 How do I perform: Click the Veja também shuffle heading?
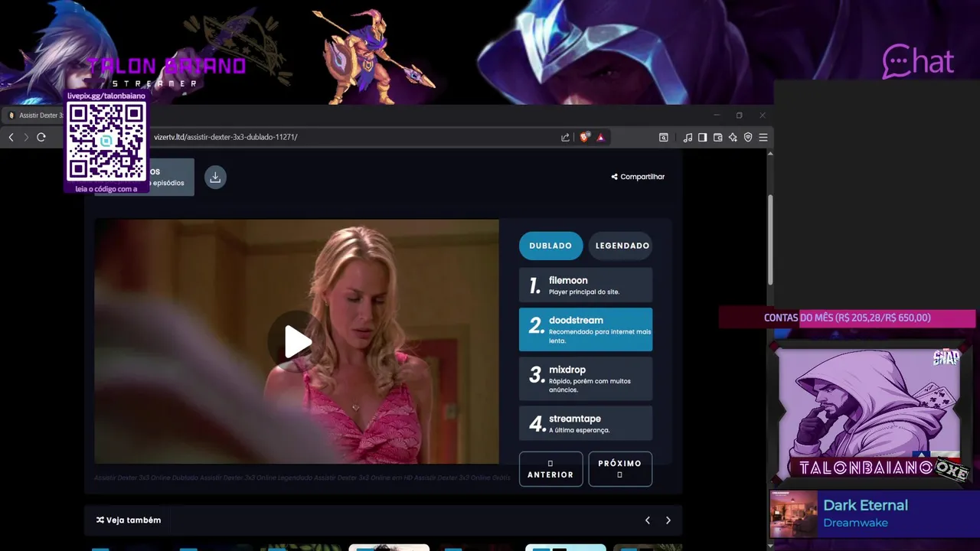[129, 520]
